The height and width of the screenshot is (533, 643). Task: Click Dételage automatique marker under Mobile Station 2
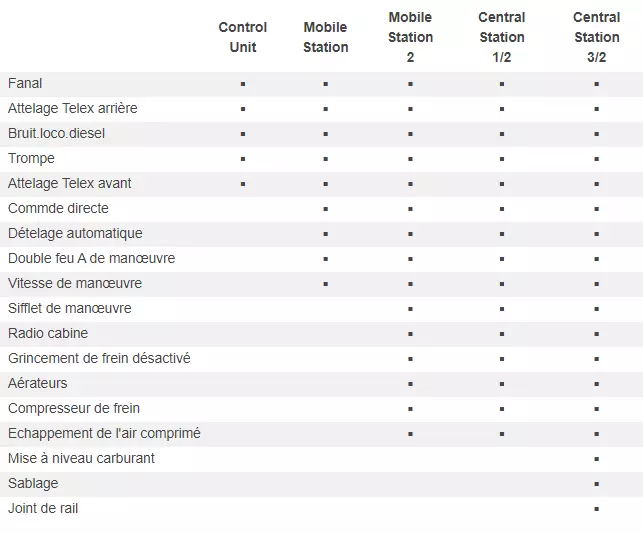tap(410, 234)
